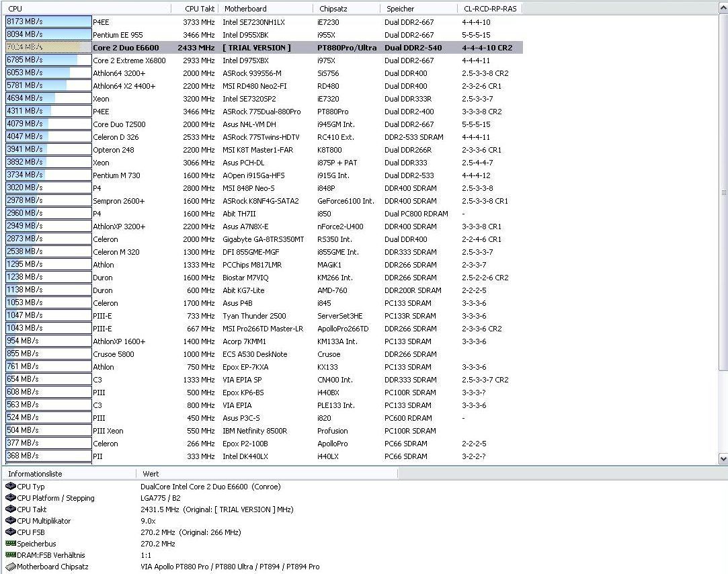Sort by the Chipsatz column header
The height and width of the screenshot is (574, 728).
pos(347,8)
